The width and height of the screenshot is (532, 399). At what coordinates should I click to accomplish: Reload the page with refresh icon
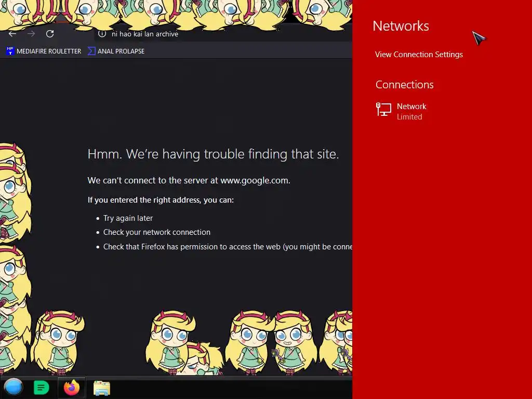50,34
